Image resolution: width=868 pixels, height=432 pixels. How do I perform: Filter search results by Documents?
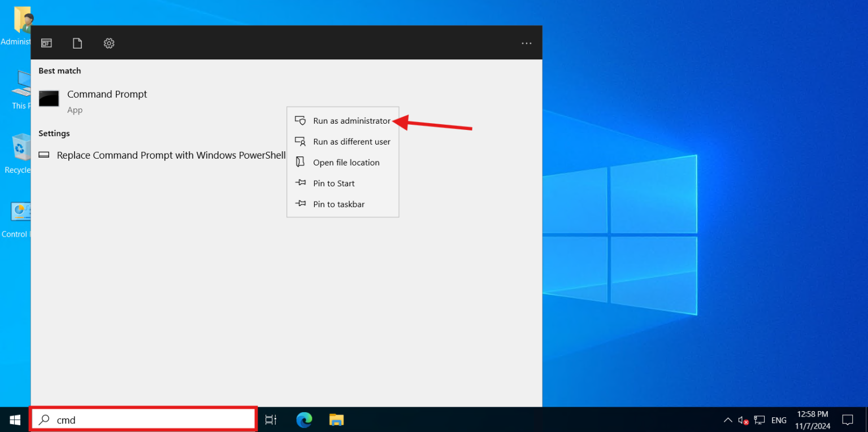[77, 42]
